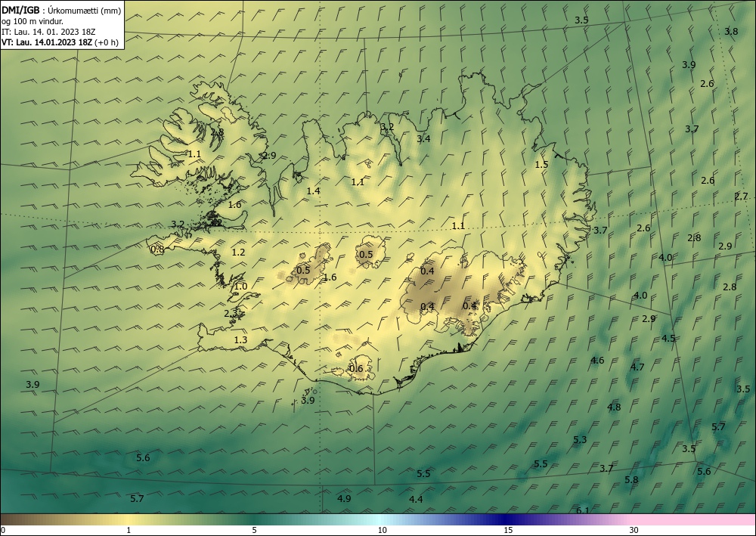Click the 0.6 value on the southern glacier
The height and width of the screenshot is (536, 756).
pyautogui.click(x=356, y=369)
